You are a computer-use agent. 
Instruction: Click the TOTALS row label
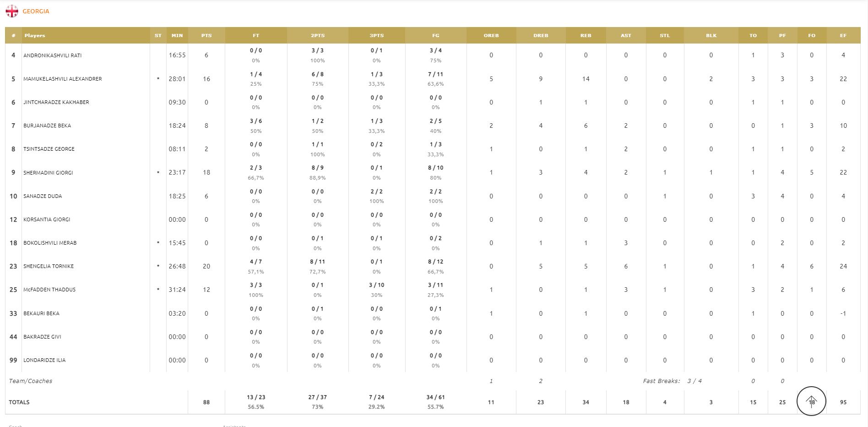[x=19, y=402]
